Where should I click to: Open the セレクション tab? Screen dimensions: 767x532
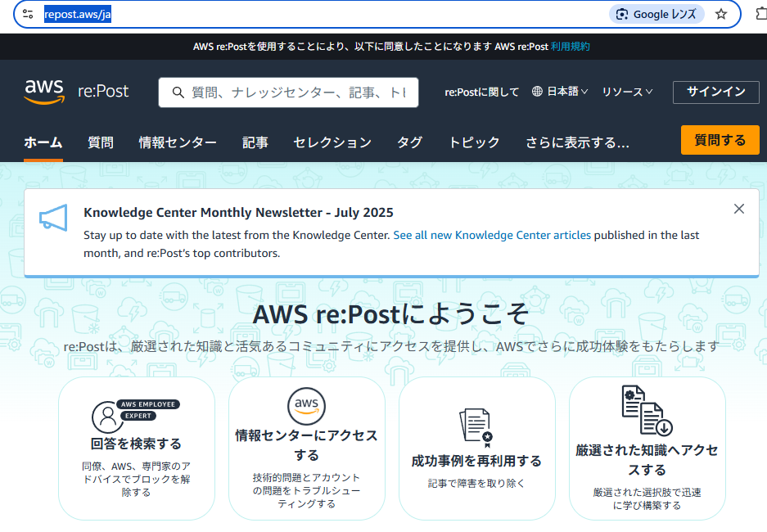click(x=332, y=142)
